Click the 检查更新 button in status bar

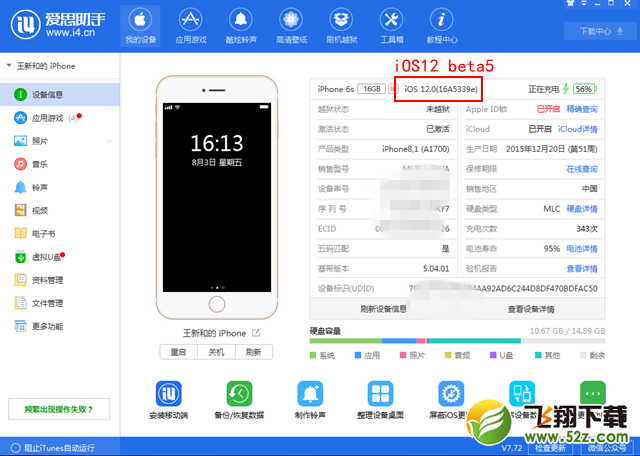[x=550, y=448]
